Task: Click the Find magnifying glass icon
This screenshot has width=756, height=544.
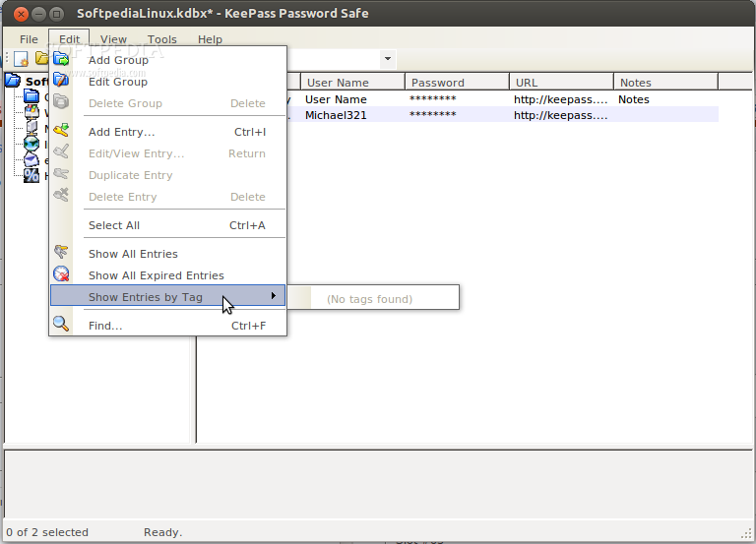Action: (x=61, y=324)
